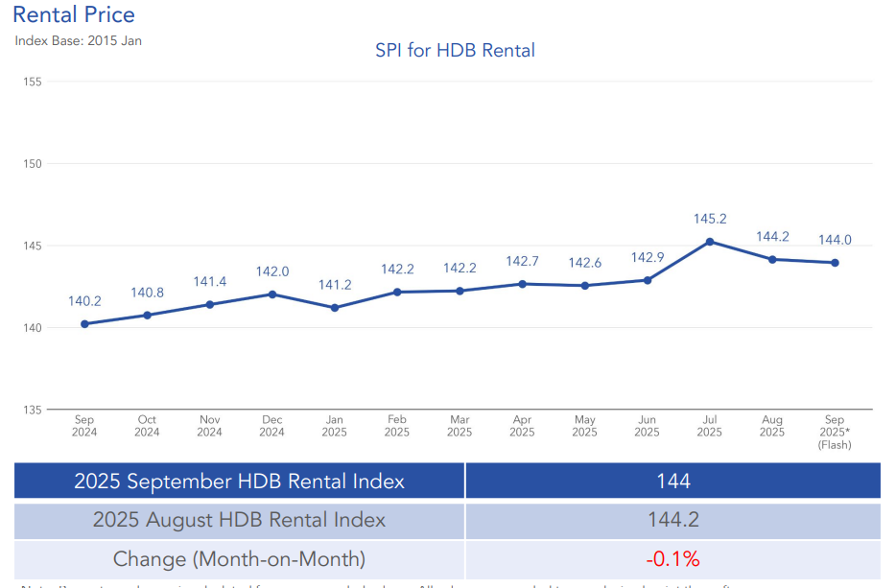Click the SPI for HDB Rental chart title

pyautogui.click(x=455, y=51)
